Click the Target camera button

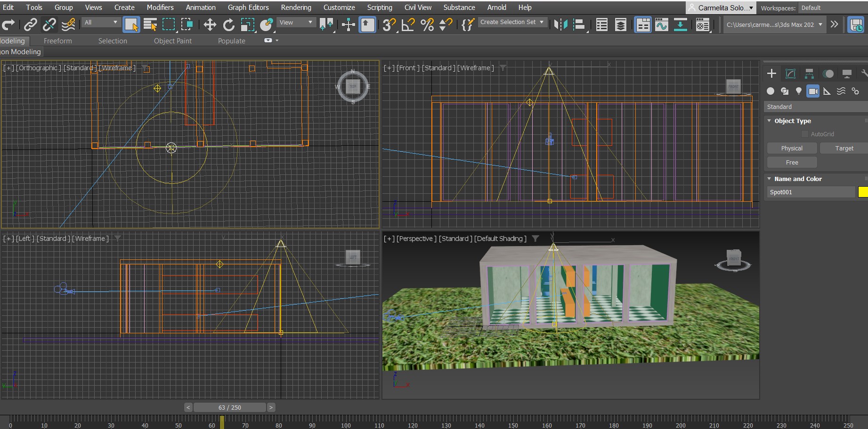coord(844,148)
